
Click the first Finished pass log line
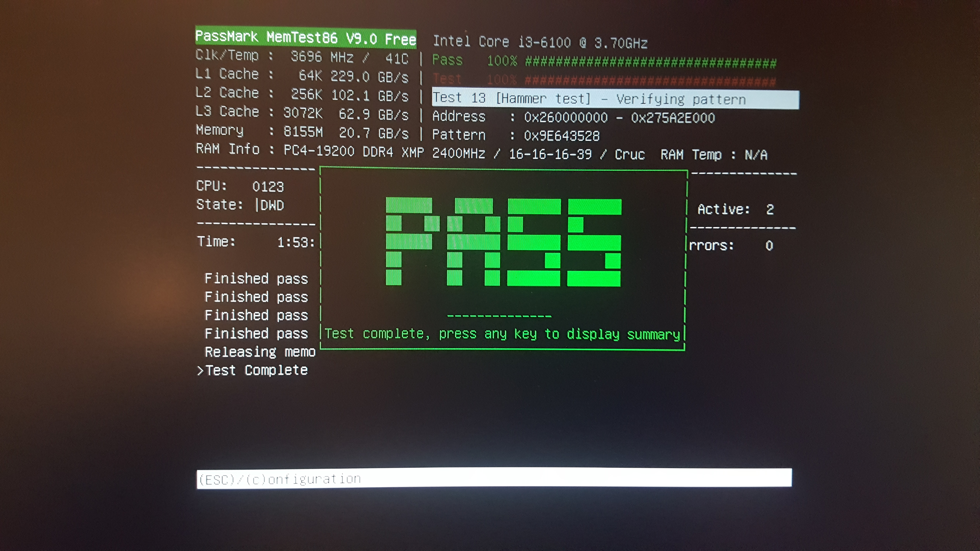256,279
